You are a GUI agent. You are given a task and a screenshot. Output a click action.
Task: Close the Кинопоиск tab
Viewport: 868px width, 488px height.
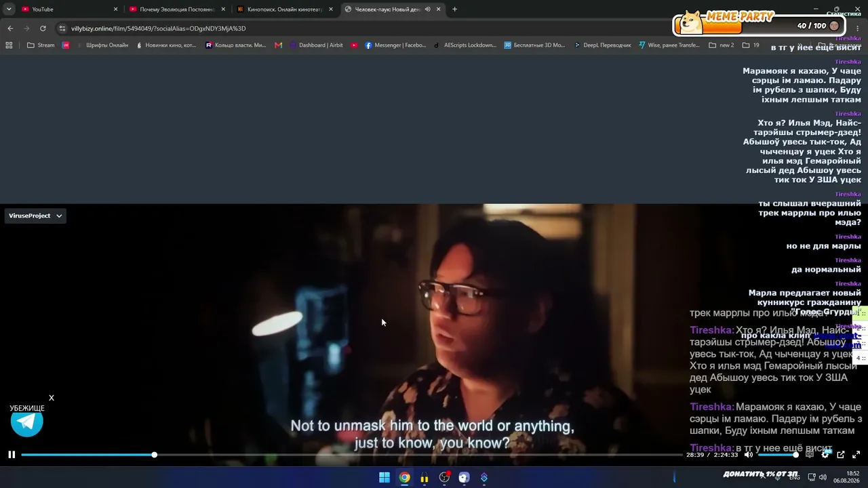click(331, 9)
